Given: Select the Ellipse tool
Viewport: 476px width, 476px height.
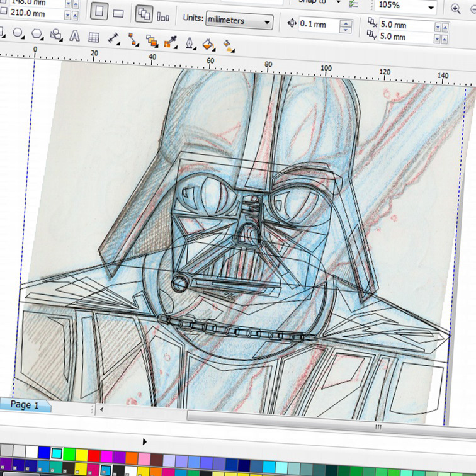Looking at the screenshot, I should (x=18, y=33).
